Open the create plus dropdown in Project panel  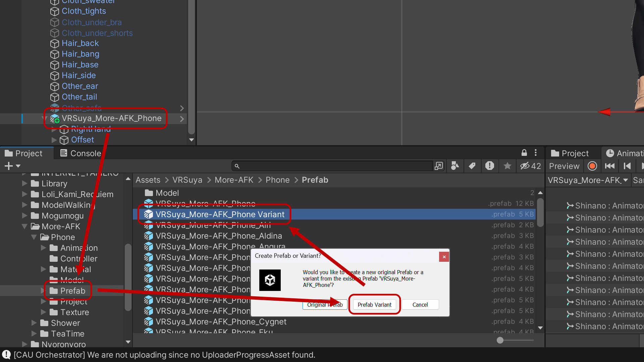(12, 166)
